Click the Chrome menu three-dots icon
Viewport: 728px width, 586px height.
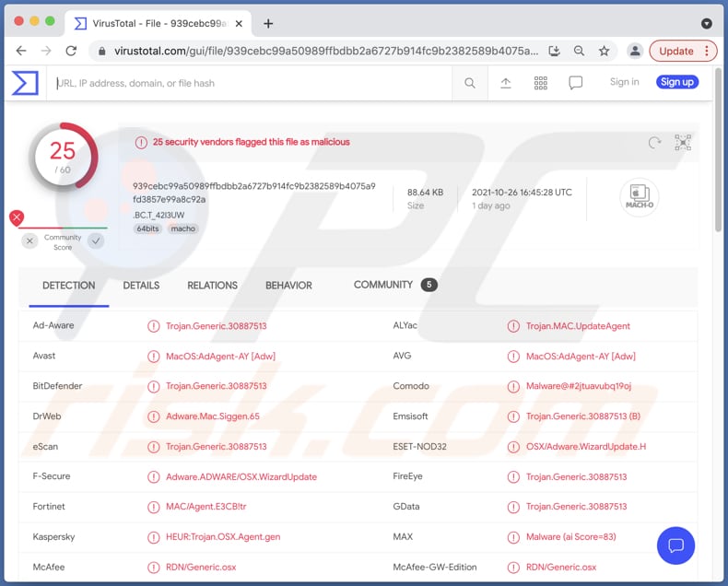click(707, 51)
